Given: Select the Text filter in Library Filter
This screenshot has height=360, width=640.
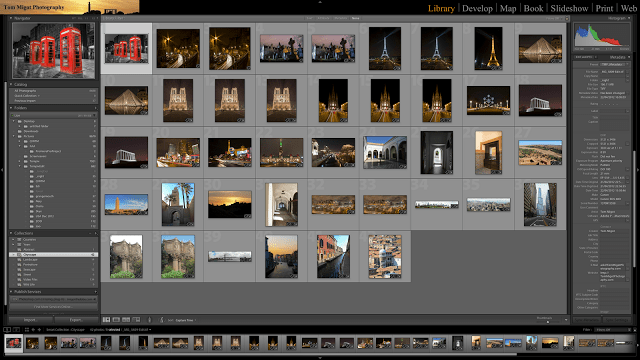Looking at the screenshot, I should coord(309,18).
